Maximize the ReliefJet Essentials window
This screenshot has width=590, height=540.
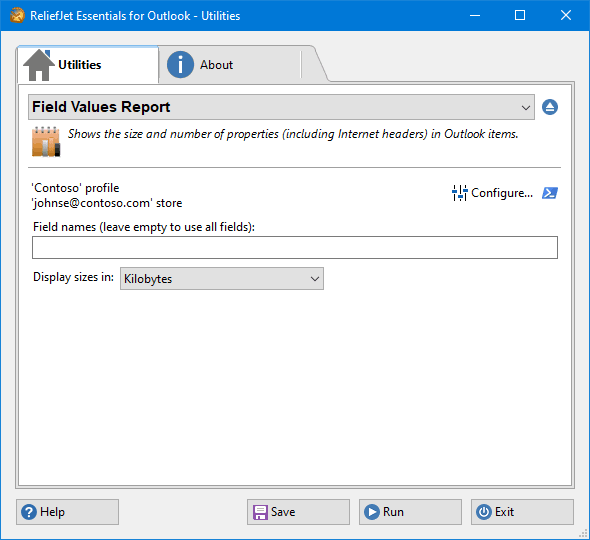tap(520, 15)
